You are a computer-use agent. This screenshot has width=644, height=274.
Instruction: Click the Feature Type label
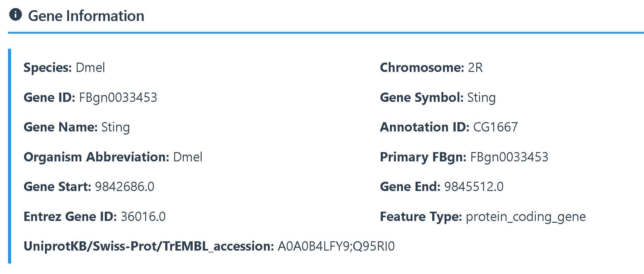(x=421, y=217)
